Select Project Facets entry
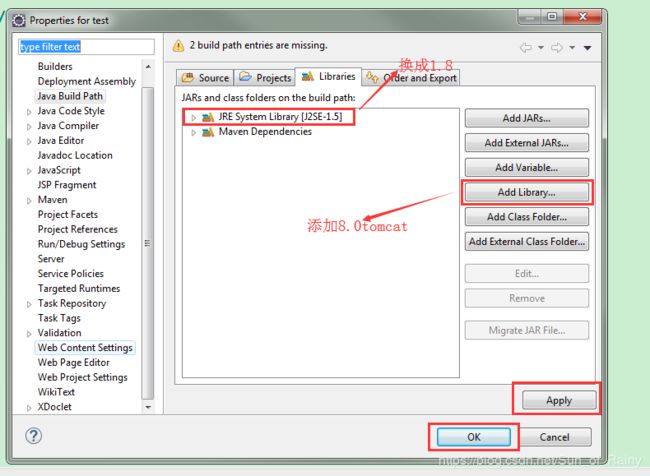This screenshot has height=476, width=650. click(68, 215)
